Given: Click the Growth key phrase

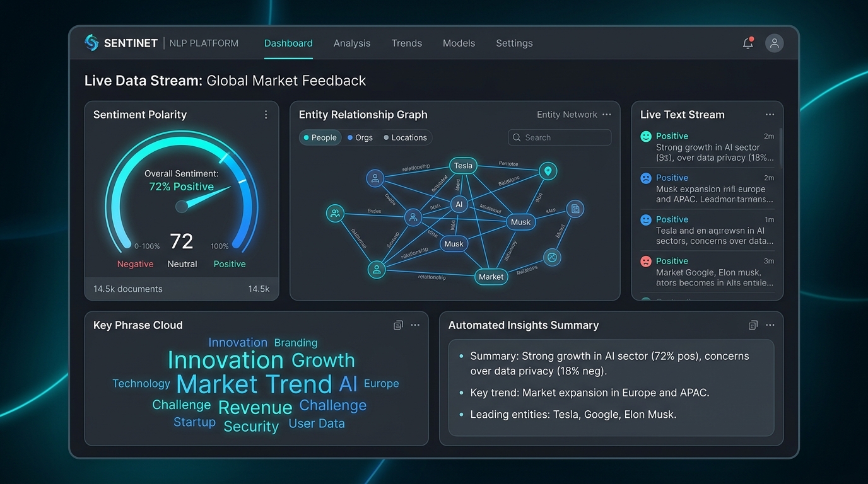Looking at the screenshot, I should 323,360.
